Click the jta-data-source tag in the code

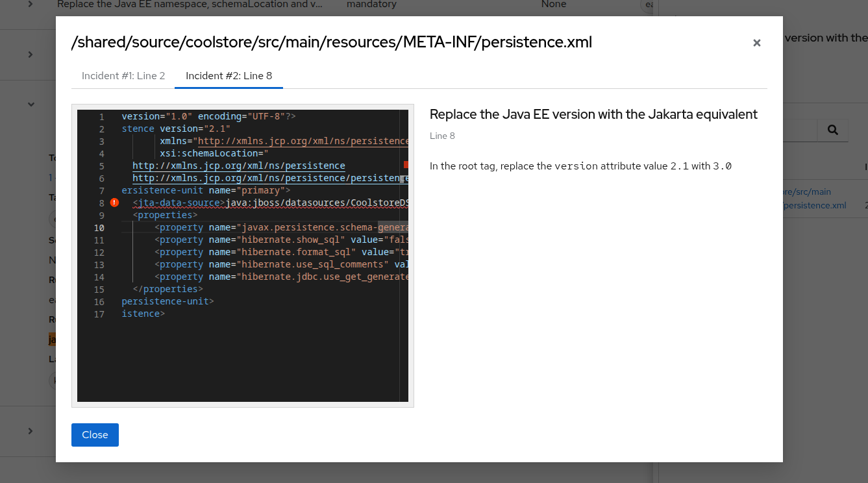click(x=178, y=203)
